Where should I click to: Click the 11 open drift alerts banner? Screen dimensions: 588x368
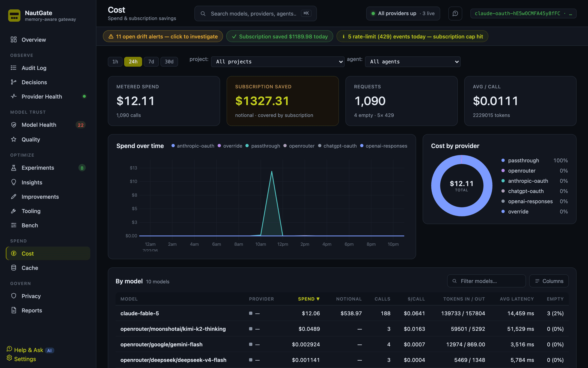(163, 36)
